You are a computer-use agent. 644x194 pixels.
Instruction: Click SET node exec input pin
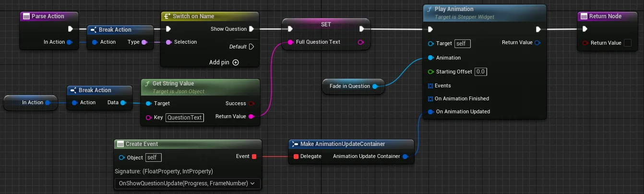(x=290, y=29)
